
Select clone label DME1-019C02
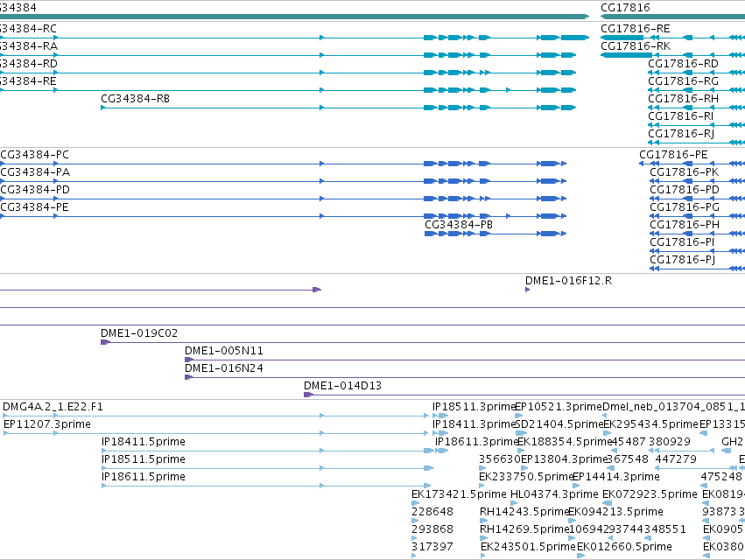(x=139, y=333)
